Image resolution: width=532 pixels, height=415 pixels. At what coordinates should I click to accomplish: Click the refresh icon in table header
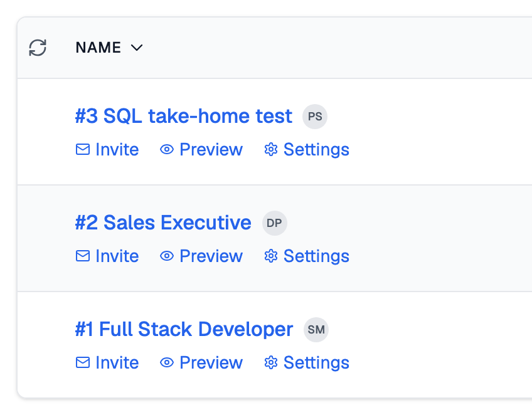point(38,48)
